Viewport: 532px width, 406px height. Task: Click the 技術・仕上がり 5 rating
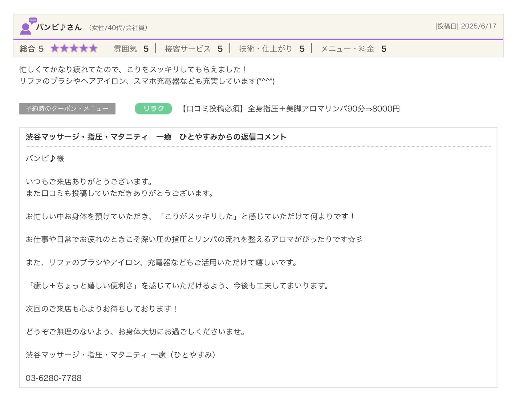click(272, 49)
